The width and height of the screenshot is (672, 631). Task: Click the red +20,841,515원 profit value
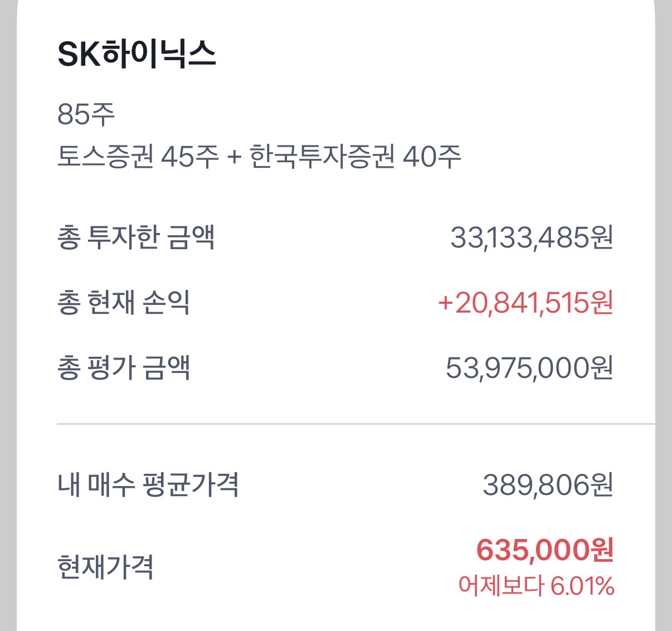click(x=525, y=303)
